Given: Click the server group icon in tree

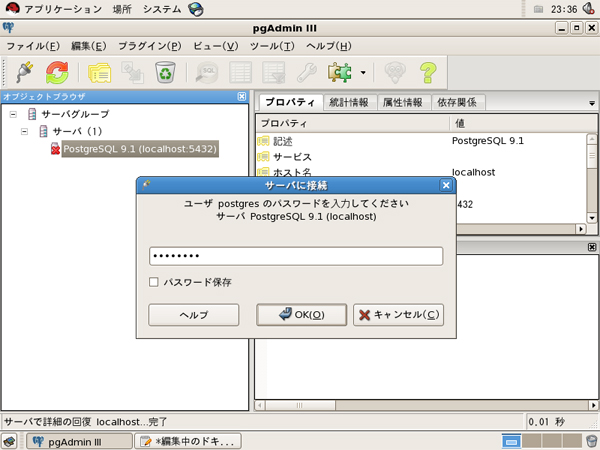Looking at the screenshot, I should (x=33, y=114).
